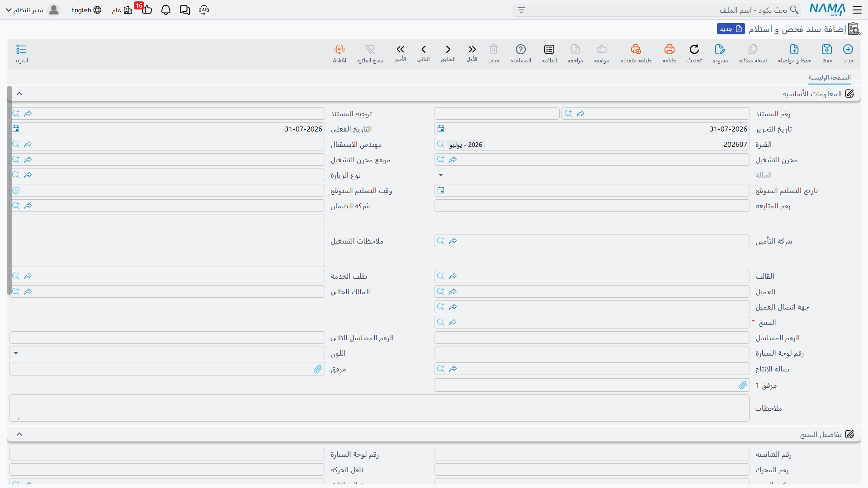Click حفظ و مواصلة (Save and continue) icon

794,50
